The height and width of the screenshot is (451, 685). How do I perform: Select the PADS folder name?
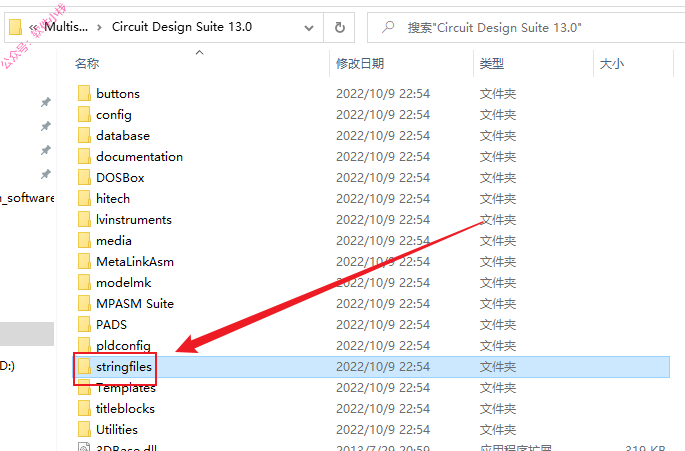click(111, 324)
